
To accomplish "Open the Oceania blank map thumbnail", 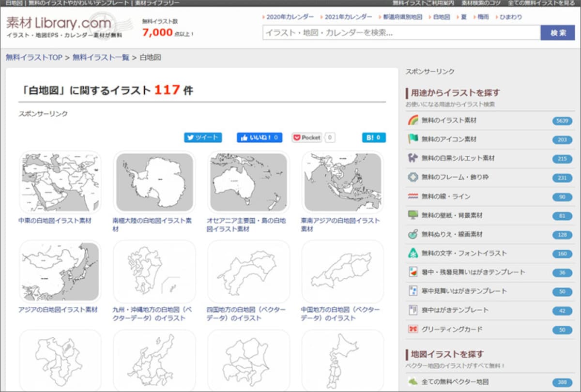I will [x=248, y=182].
